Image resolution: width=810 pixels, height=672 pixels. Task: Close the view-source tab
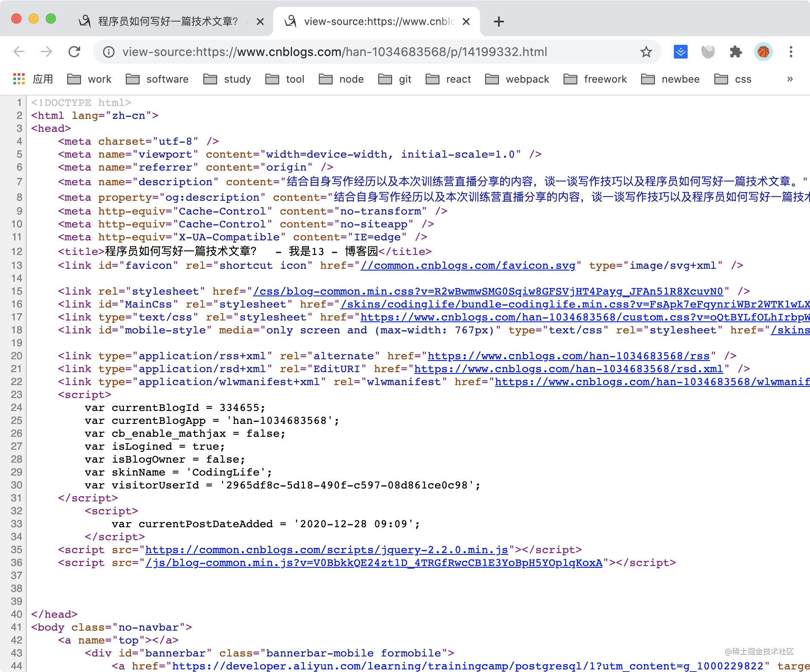pyautogui.click(x=466, y=22)
